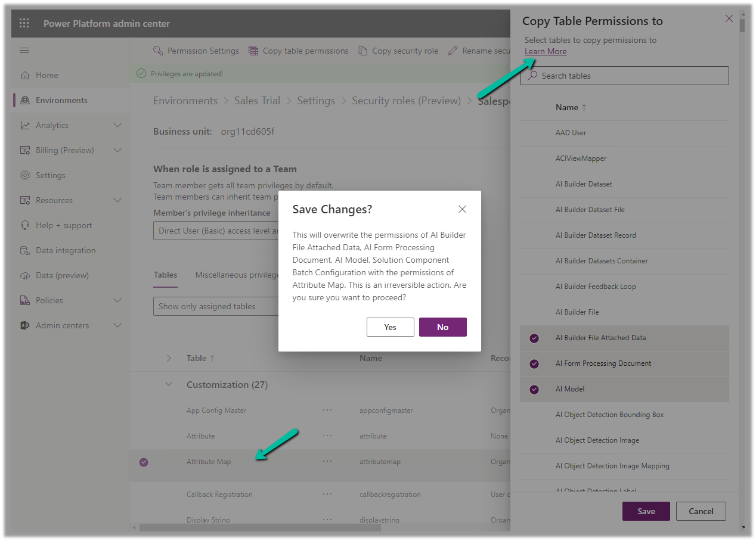
Task: Close the Copy Table Permissions panel
Action: click(729, 19)
